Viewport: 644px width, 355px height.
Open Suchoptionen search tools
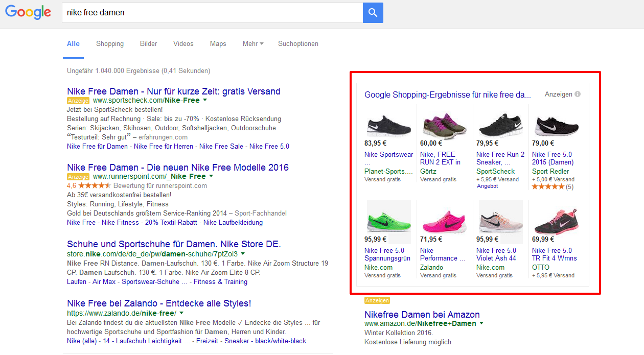point(298,44)
